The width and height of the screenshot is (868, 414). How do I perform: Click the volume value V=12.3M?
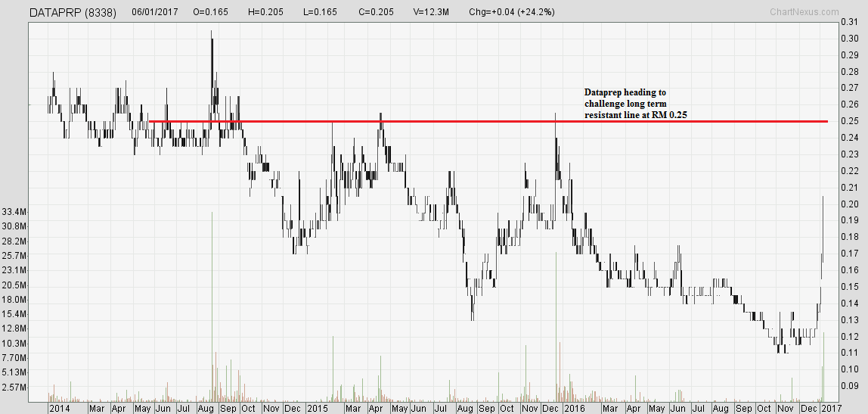pos(432,12)
